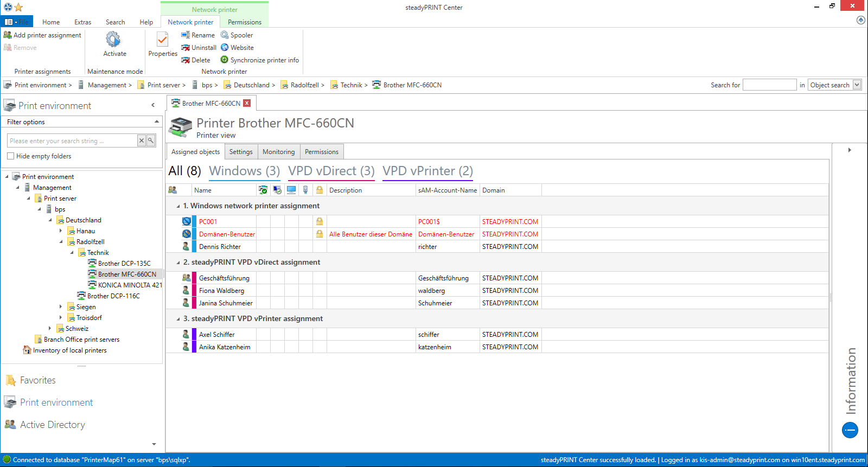This screenshot has height=467, width=868.
Task: Click the PC001 computer icon in the assignment row
Action: 187,221
